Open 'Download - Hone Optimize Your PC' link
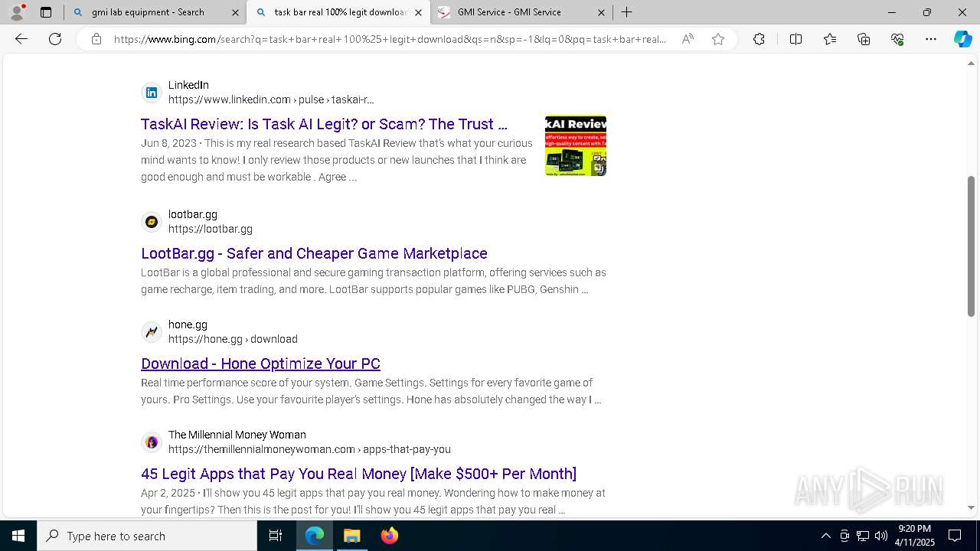Screen dimensions: 980x551 coord(260,364)
